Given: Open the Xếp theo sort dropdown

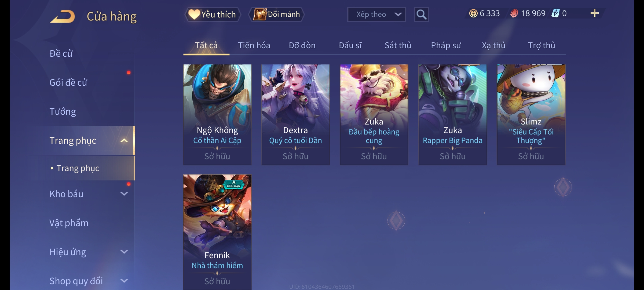Looking at the screenshot, I should (x=376, y=15).
